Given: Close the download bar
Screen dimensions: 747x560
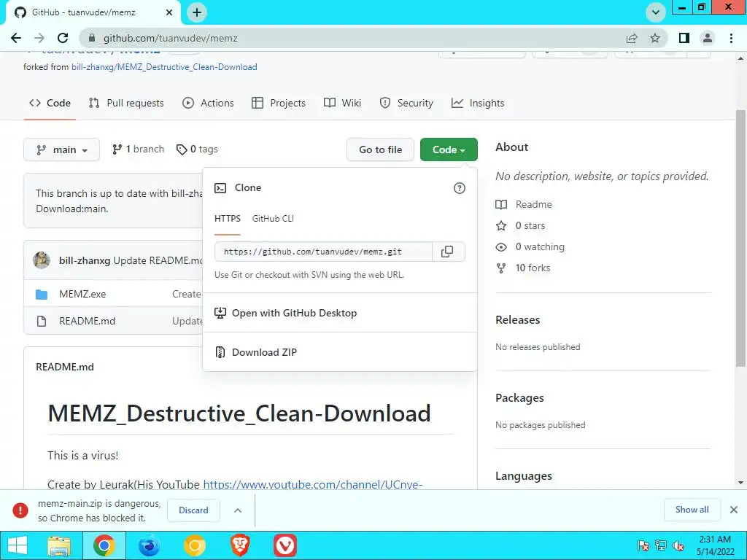Looking at the screenshot, I should tap(734, 510).
